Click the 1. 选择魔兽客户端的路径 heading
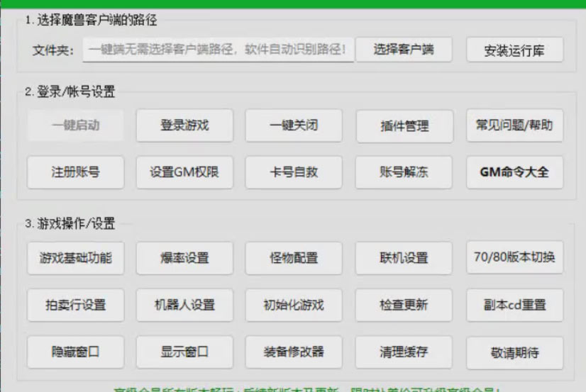Viewport: 586px width, 392px height. (91, 20)
